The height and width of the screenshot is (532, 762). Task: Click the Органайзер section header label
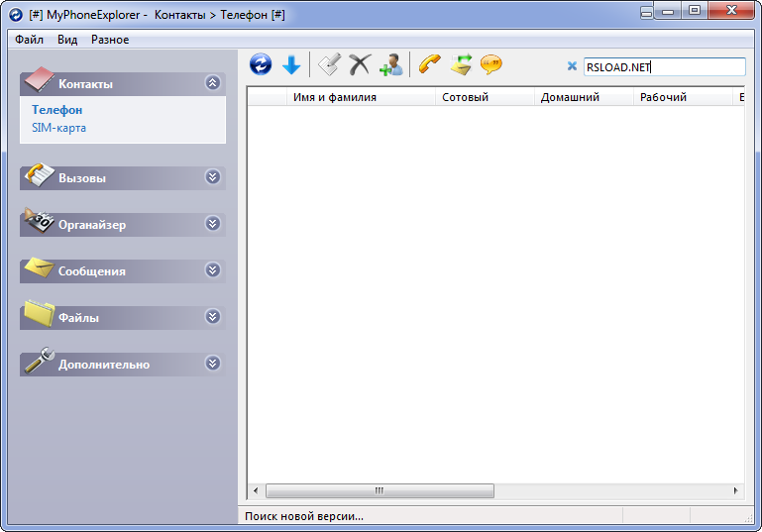[92, 225]
